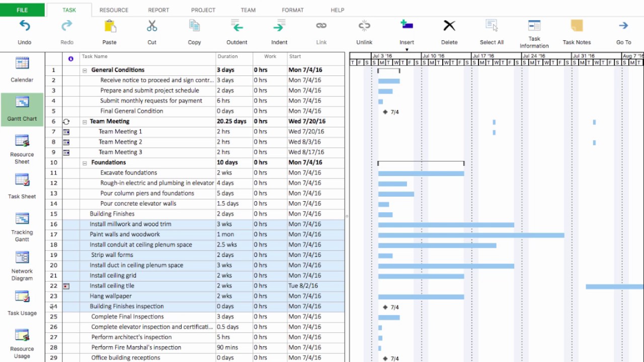Screen dimensions: 644x362
Task: Open the Insert dropdown arrow
Action: click(407, 50)
